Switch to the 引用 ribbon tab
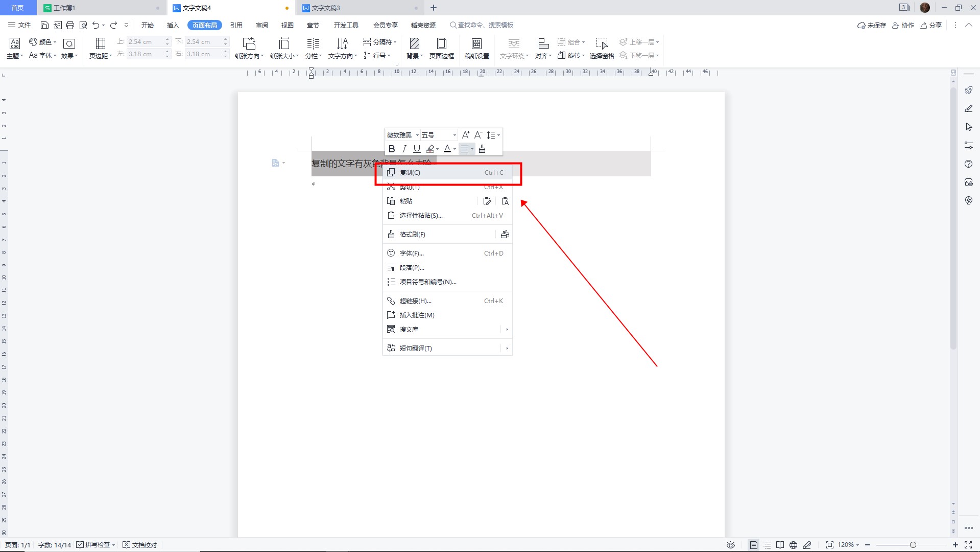Image resolution: width=980 pixels, height=552 pixels. [236, 25]
